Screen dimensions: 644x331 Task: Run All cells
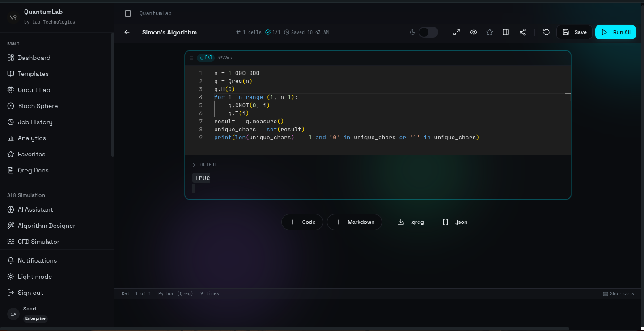615,32
